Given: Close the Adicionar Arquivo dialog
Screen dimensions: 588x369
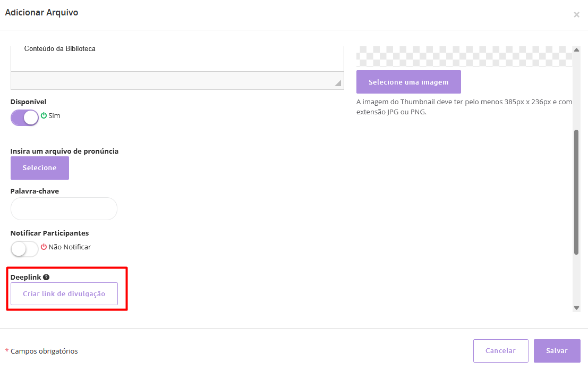Looking at the screenshot, I should (x=576, y=15).
